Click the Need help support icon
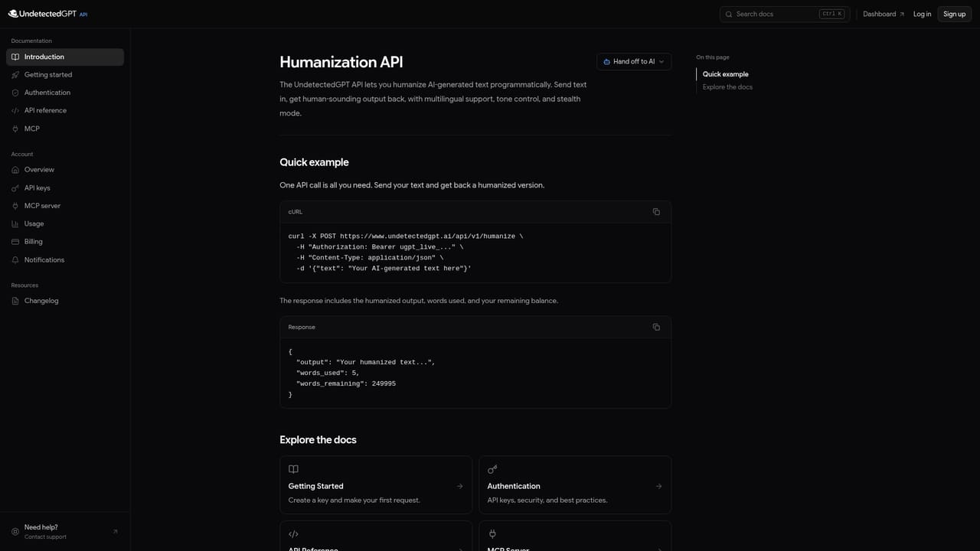This screenshot has height=551, width=980. pyautogui.click(x=15, y=532)
